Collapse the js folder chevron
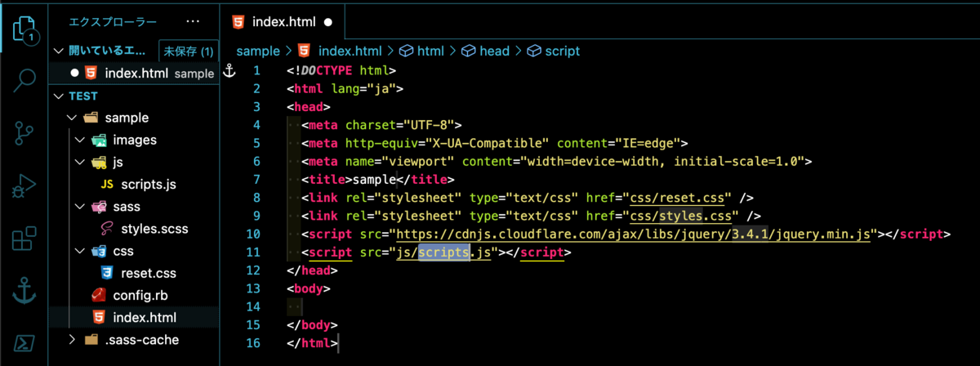This screenshot has height=366, width=980. point(79,163)
